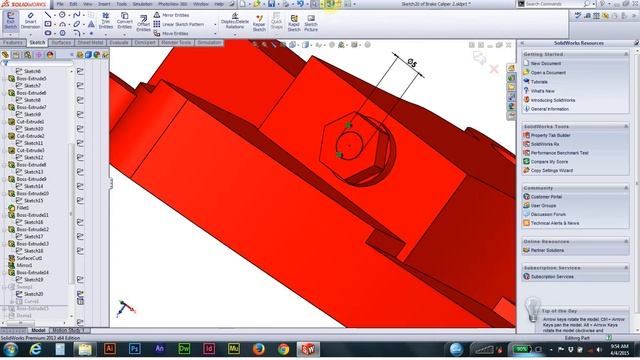Click the feature tree filter field
Screen dimensions: 640x360
40,63
